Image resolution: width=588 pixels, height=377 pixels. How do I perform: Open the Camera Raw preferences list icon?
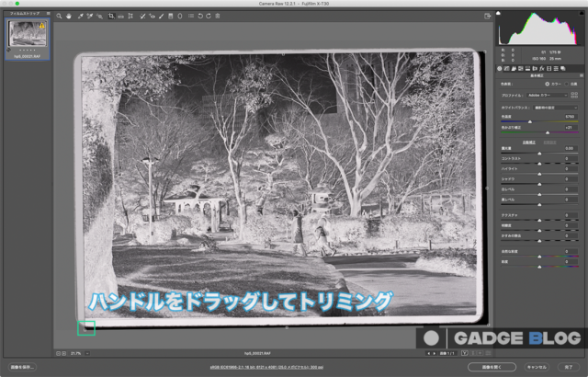tap(191, 17)
